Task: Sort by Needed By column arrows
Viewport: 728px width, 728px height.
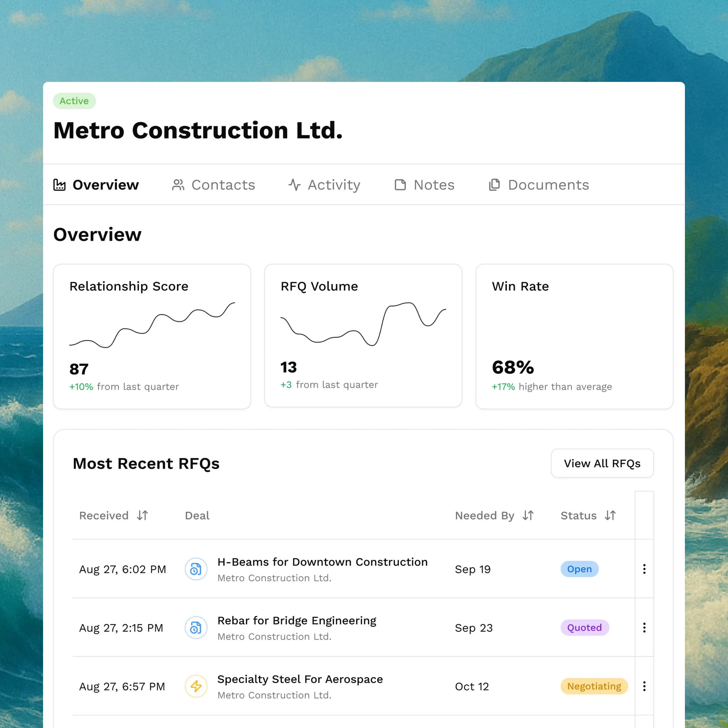Action: click(x=528, y=515)
